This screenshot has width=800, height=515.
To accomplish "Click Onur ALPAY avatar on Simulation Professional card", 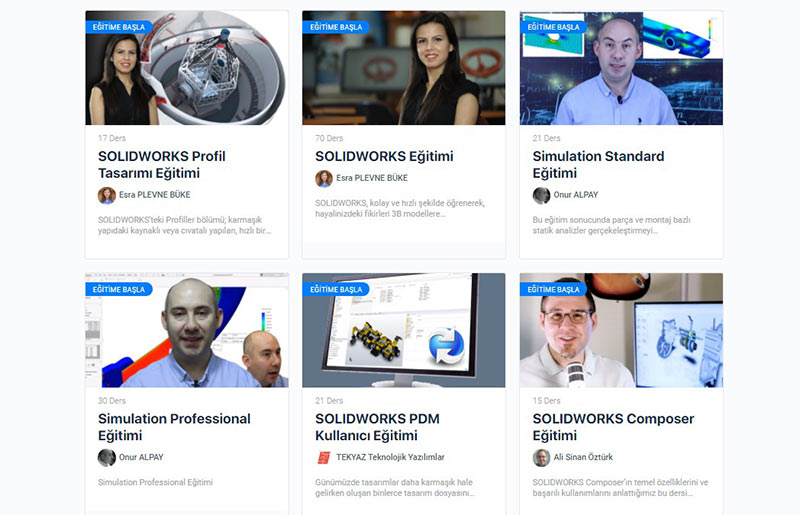I will point(107,457).
